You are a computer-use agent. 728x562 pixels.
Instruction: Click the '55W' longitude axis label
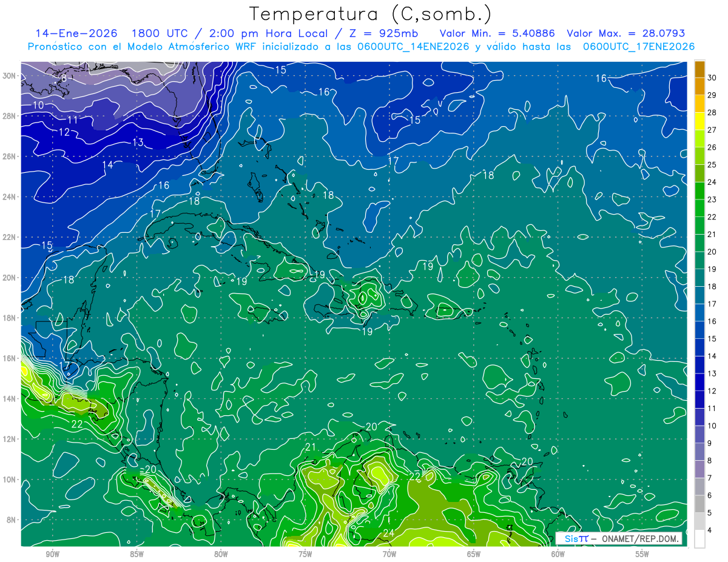[642, 554]
